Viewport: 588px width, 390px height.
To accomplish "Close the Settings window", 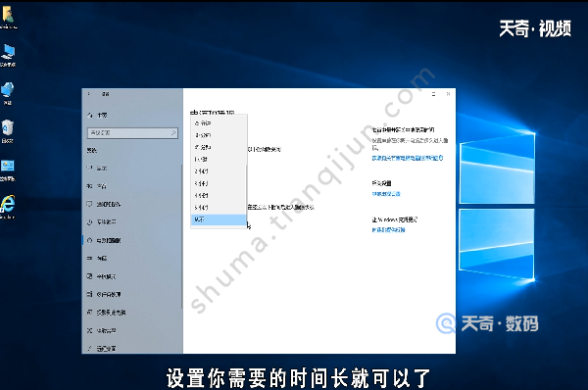I will click(448, 94).
